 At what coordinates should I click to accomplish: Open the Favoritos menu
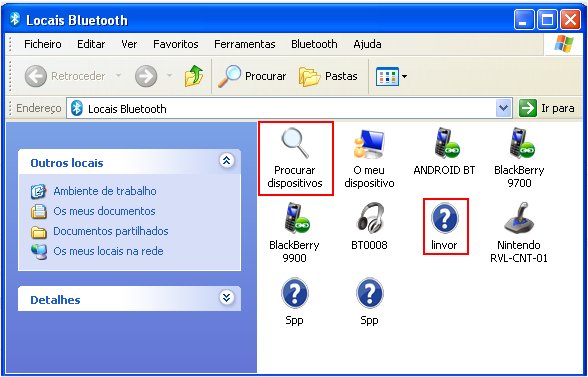(176, 44)
